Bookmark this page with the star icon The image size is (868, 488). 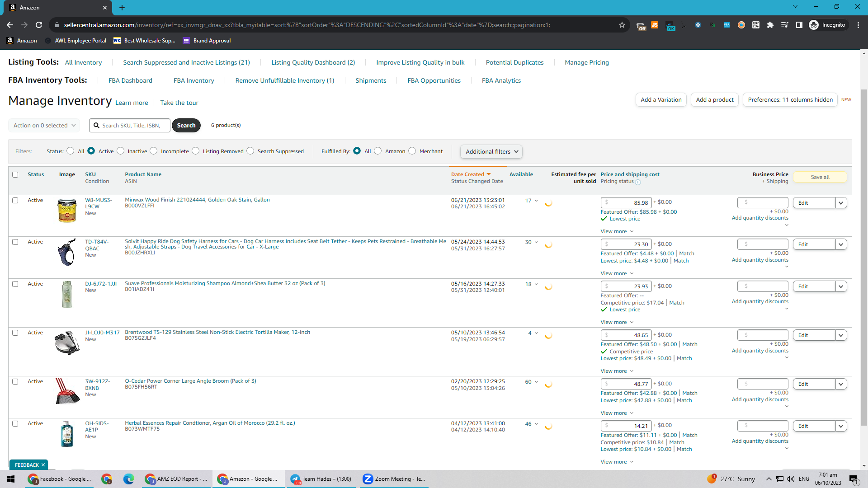pos(622,25)
